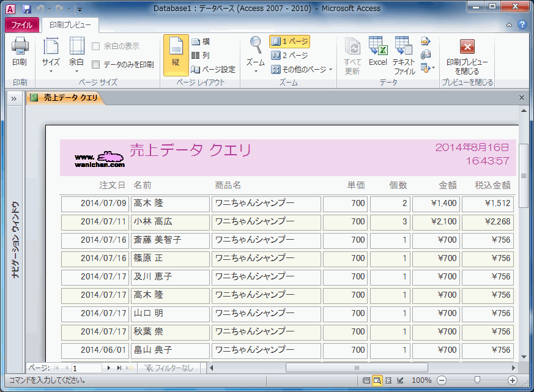Click the Save icon in Quick Access Toolbar
The height and width of the screenshot is (392, 534).
[27, 9]
